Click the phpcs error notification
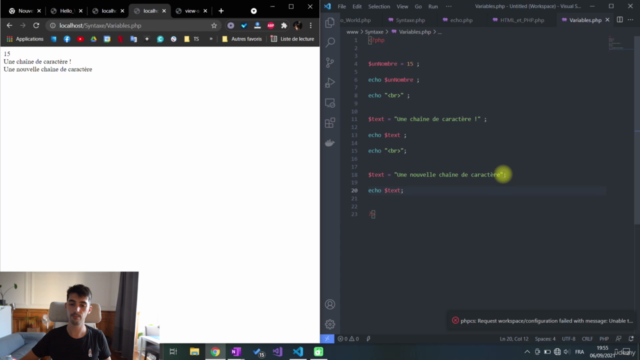 (543, 321)
